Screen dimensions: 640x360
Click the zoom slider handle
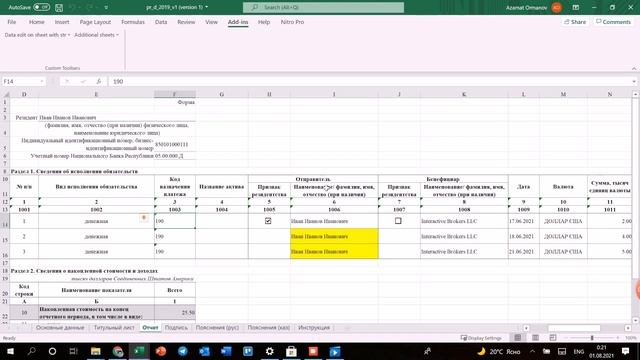click(591, 338)
